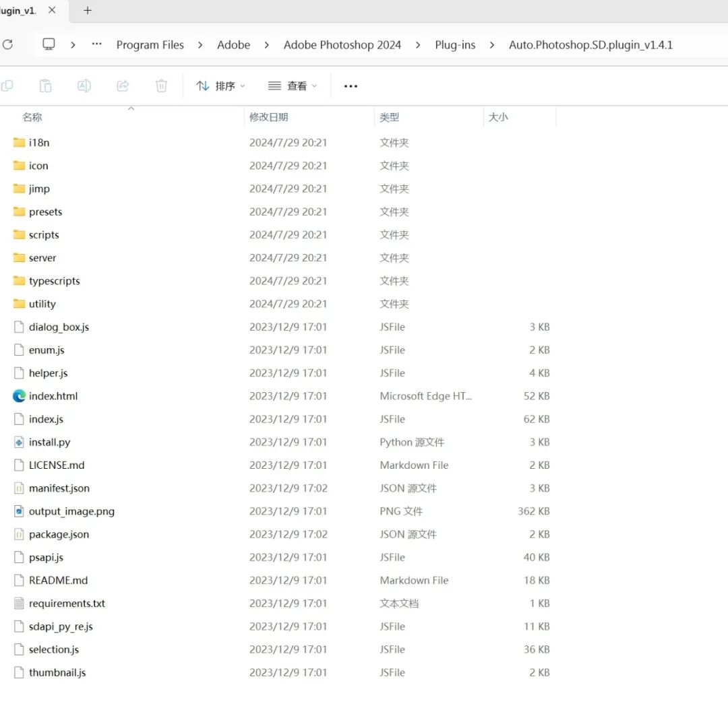The width and height of the screenshot is (728, 712).
Task: Click the 18 KB size of README.md
Action: [537, 580]
